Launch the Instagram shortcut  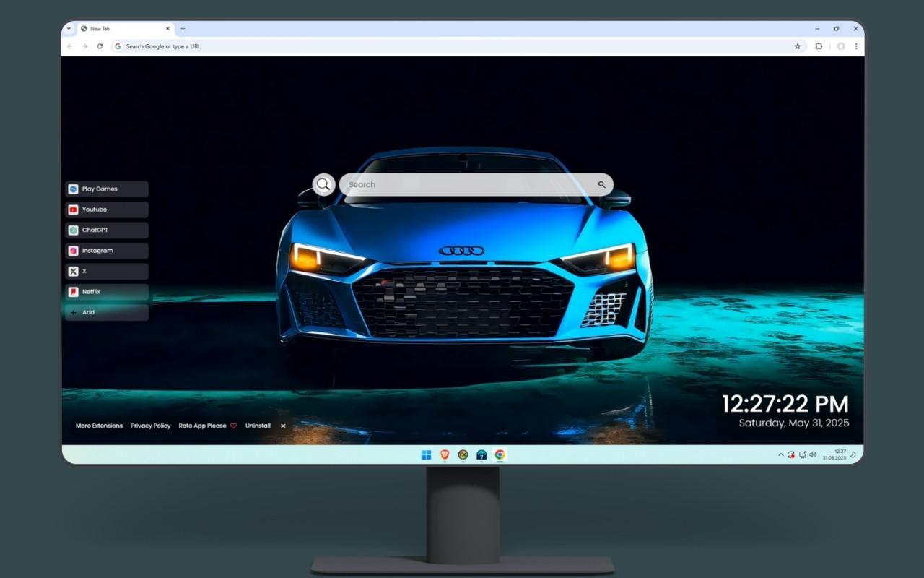click(107, 251)
